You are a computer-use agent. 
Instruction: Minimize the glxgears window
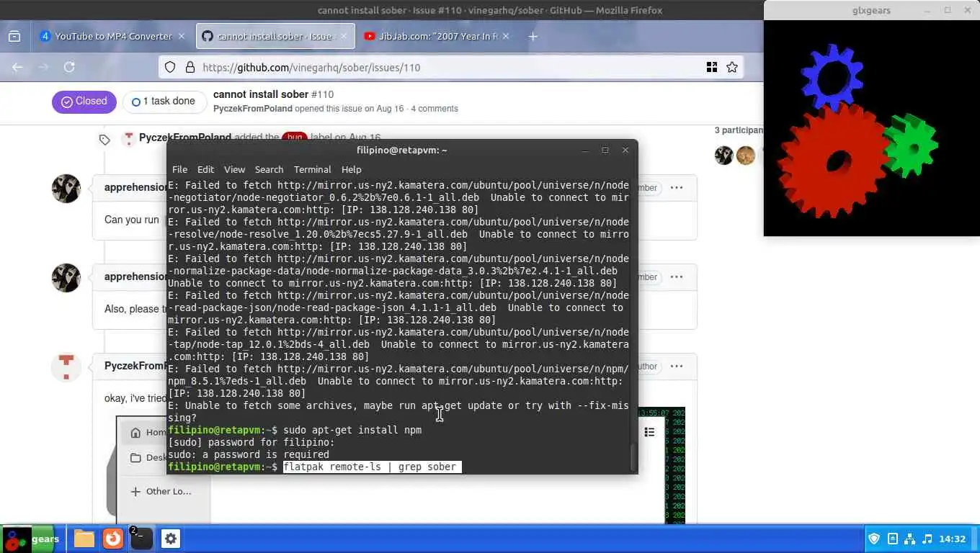[x=927, y=10]
